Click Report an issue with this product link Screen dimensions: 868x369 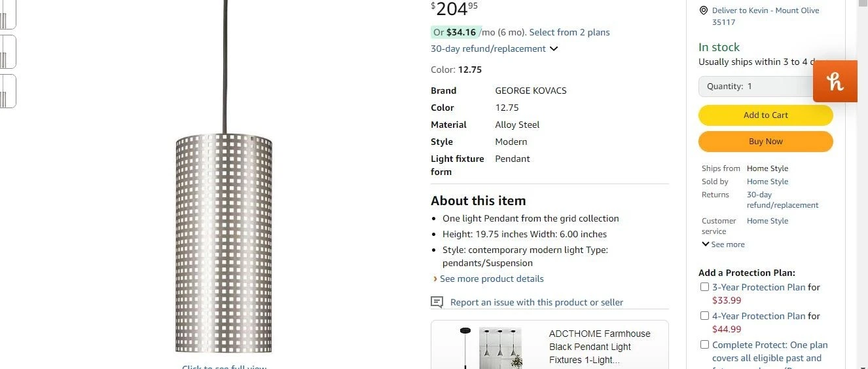[536, 302]
